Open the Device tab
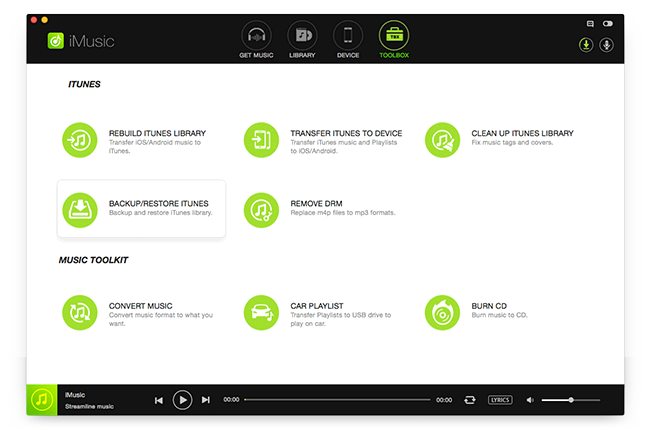The width and height of the screenshot is (650, 430). [x=348, y=40]
